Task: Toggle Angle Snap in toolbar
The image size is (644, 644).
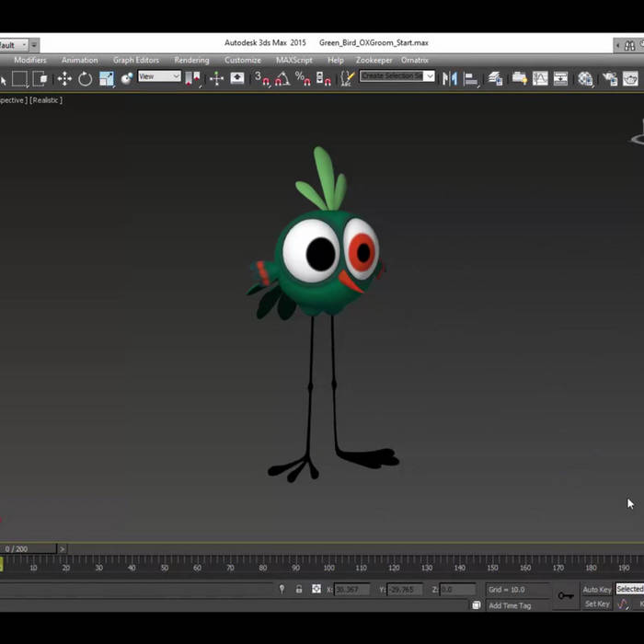Action: [x=282, y=79]
